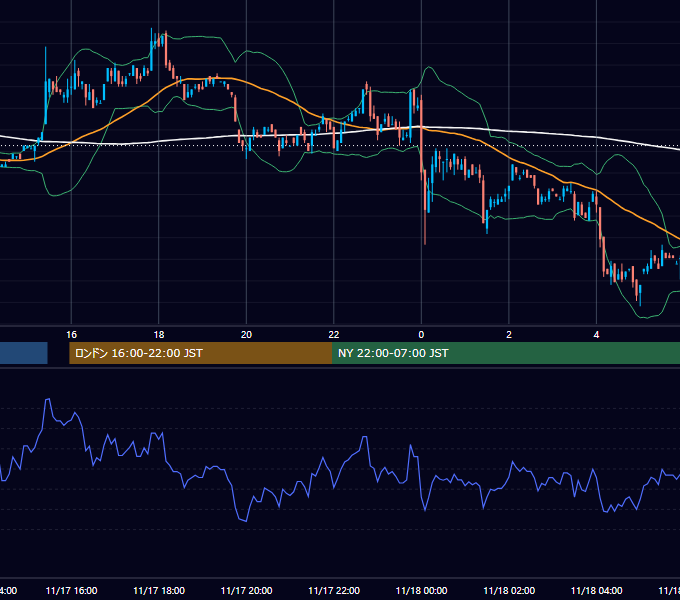Viewport: 680px width, 600px height.
Task: Click the tall blue spike candle before 16:00
Action: tap(46, 85)
